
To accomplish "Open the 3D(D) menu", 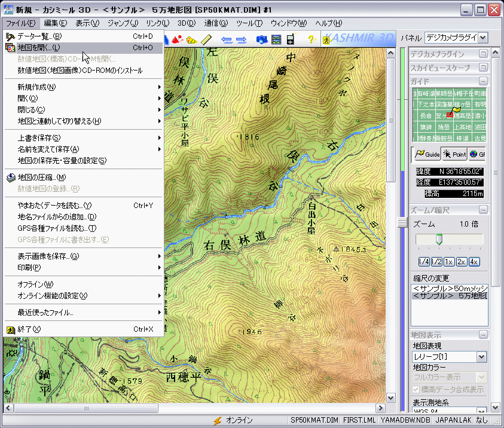I will click(x=187, y=23).
